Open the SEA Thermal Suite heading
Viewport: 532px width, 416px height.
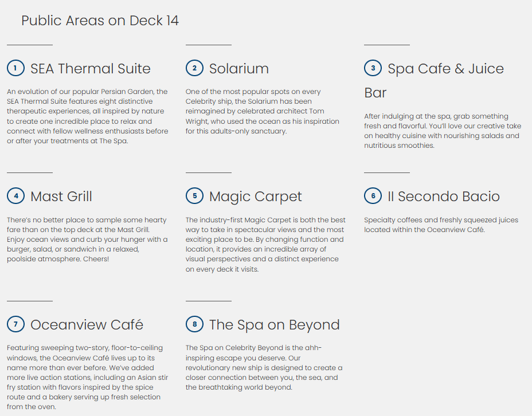91,69
